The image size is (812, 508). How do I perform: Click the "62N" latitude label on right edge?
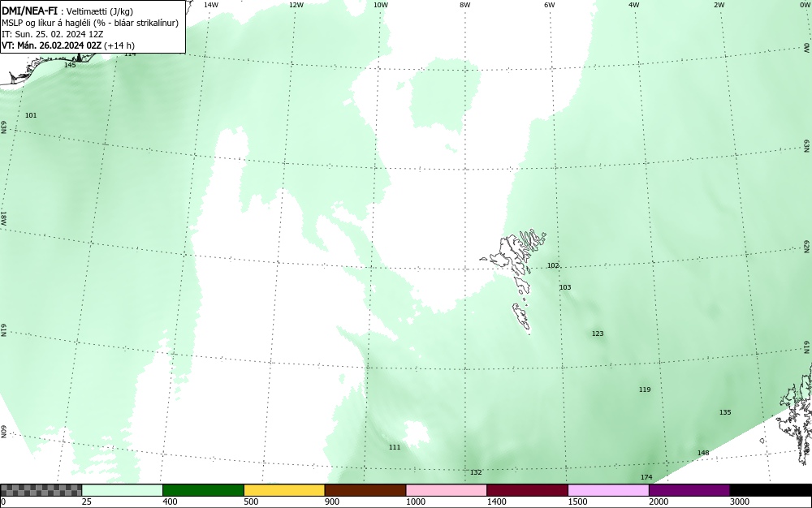click(x=807, y=246)
